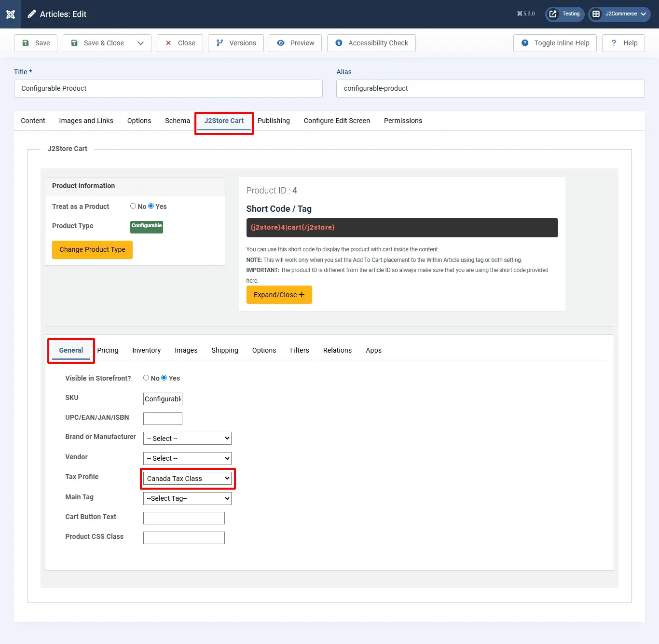This screenshot has width=659, height=644.
Task: Set Visible in Storefront to Yes
Action: pyautogui.click(x=164, y=378)
